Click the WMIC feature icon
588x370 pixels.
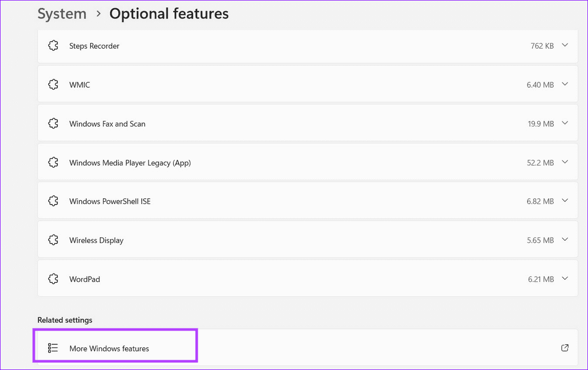point(53,84)
